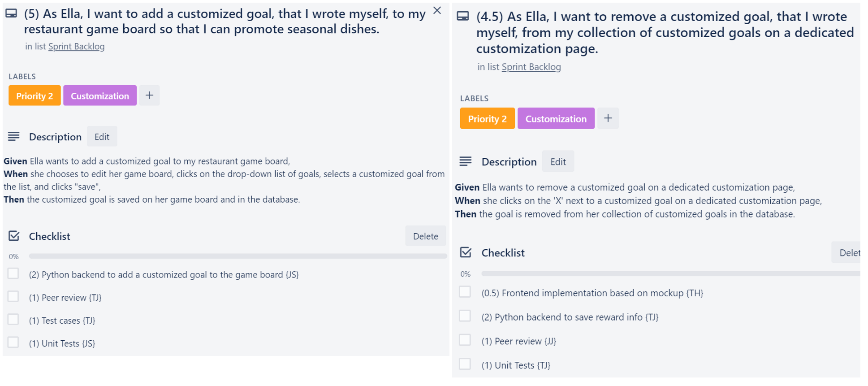Click the orange Priority 2 label on the left card

click(x=35, y=96)
